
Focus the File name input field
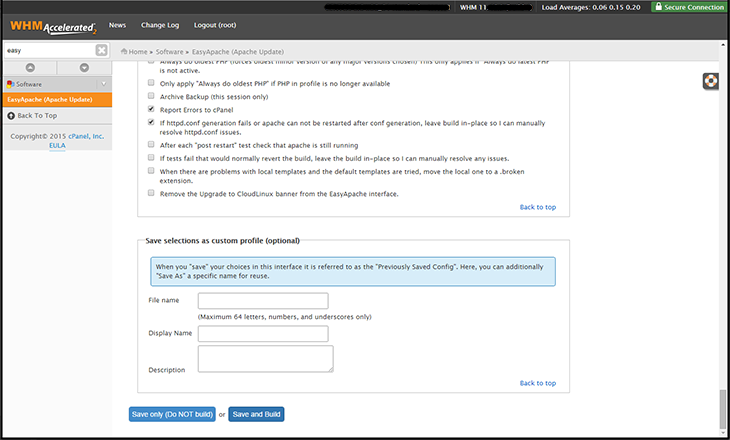coord(263,301)
